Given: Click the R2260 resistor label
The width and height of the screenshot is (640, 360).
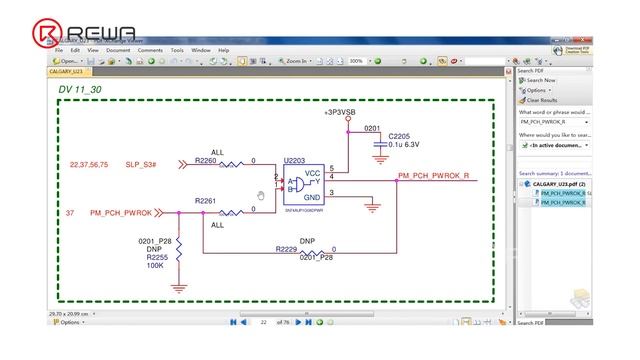Looking at the screenshot, I should [x=205, y=160].
